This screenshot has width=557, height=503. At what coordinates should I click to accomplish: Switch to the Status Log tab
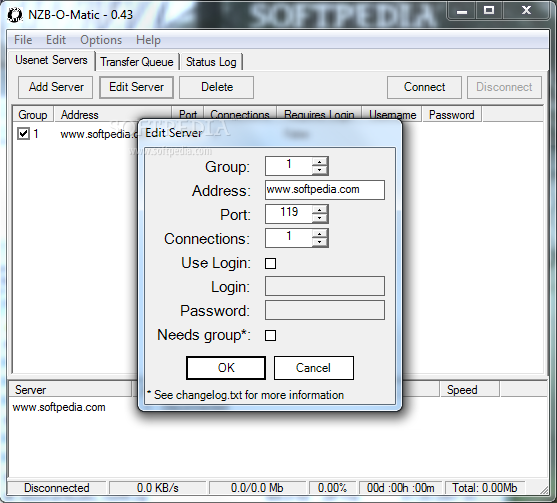point(211,62)
